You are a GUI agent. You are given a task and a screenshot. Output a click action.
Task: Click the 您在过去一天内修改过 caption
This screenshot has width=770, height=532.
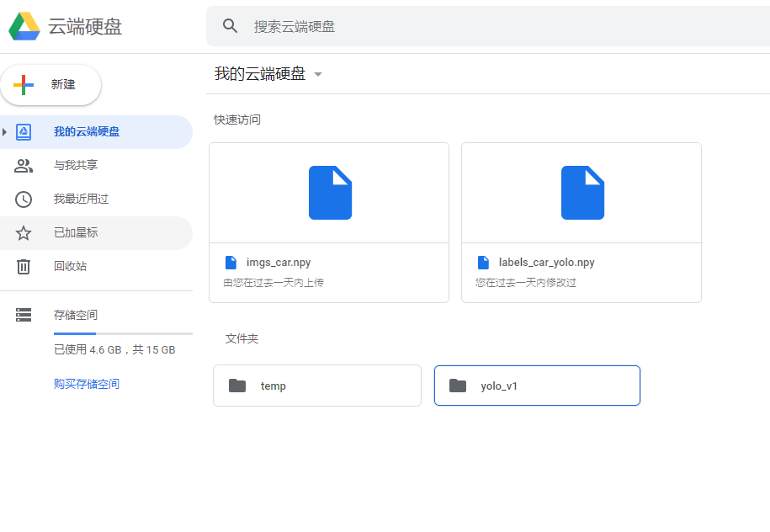[526, 283]
